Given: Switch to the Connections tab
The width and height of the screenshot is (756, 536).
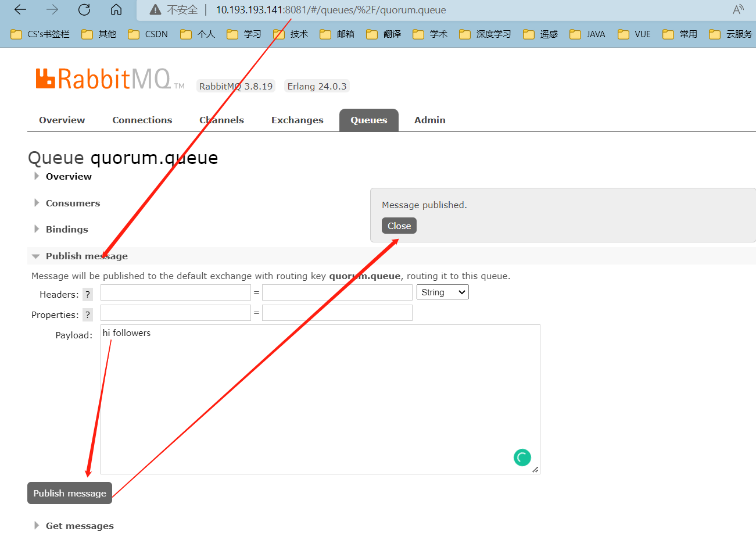Looking at the screenshot, I should click(x=142, y=120).
